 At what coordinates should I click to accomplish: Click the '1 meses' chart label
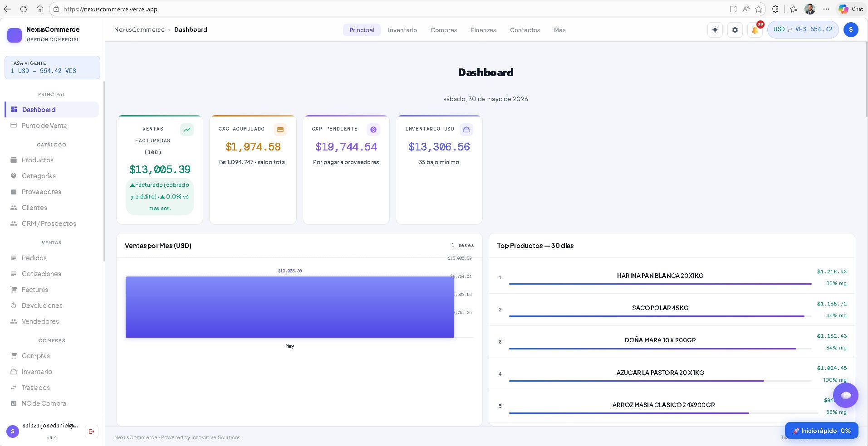coord(462,245)
